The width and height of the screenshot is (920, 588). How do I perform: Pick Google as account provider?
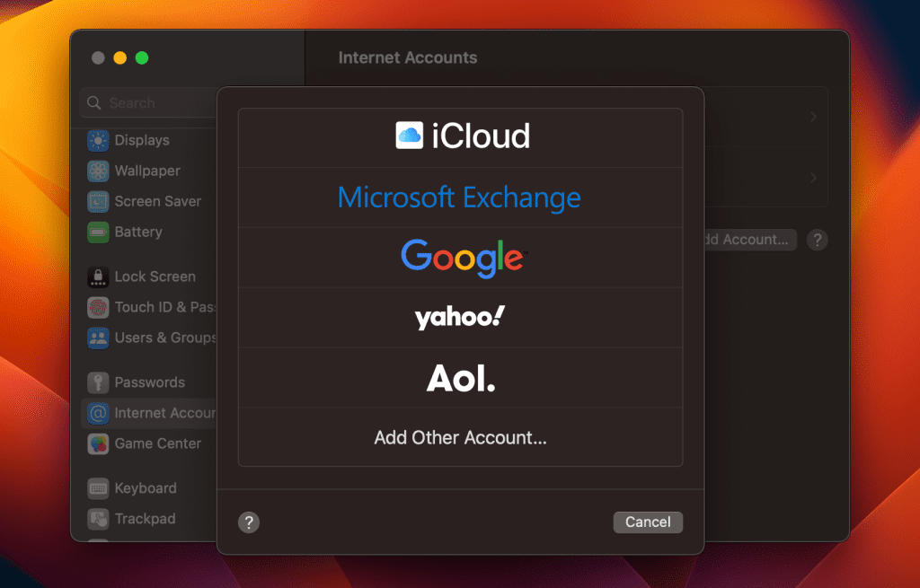[x=460, y=257]
